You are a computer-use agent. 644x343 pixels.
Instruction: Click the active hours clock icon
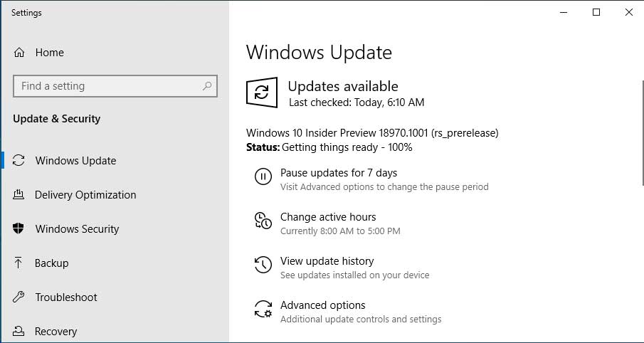pos(263,221)
